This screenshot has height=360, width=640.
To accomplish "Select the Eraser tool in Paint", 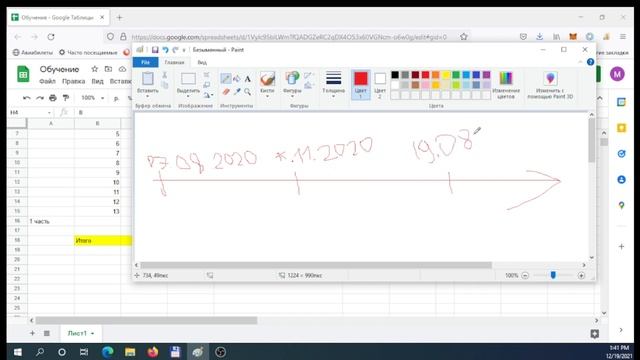I will (x=226, y=92).
